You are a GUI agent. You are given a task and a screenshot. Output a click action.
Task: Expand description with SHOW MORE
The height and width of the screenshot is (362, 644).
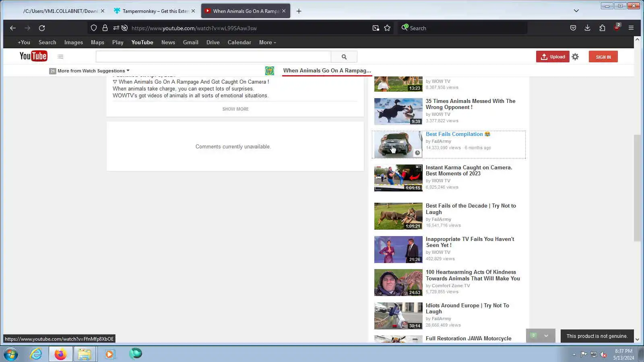235,109
